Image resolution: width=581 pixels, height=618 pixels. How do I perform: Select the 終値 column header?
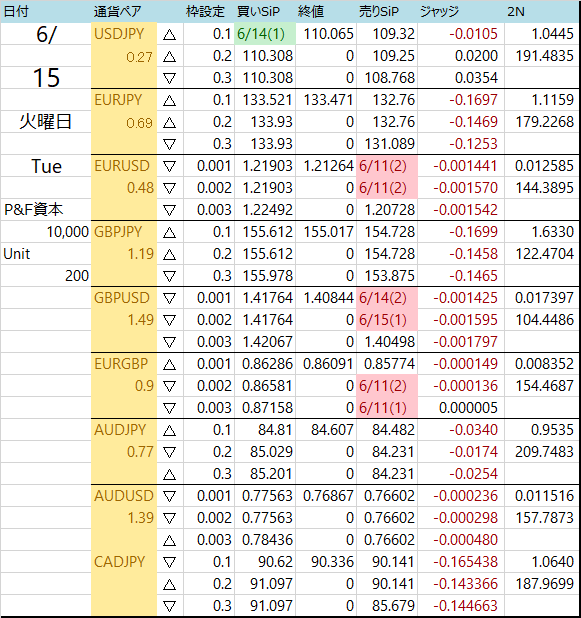[311, 11]
